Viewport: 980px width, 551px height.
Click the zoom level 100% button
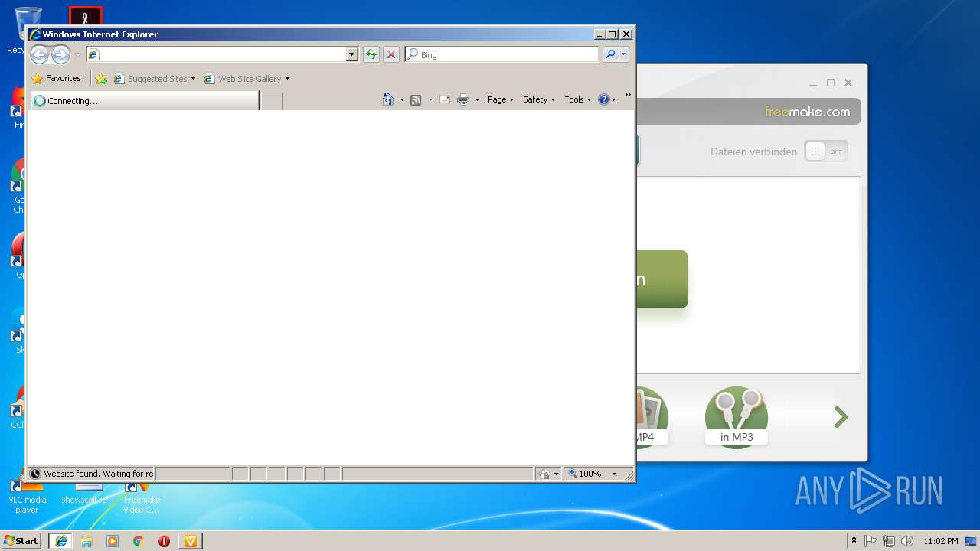click(x=585, y=474)
